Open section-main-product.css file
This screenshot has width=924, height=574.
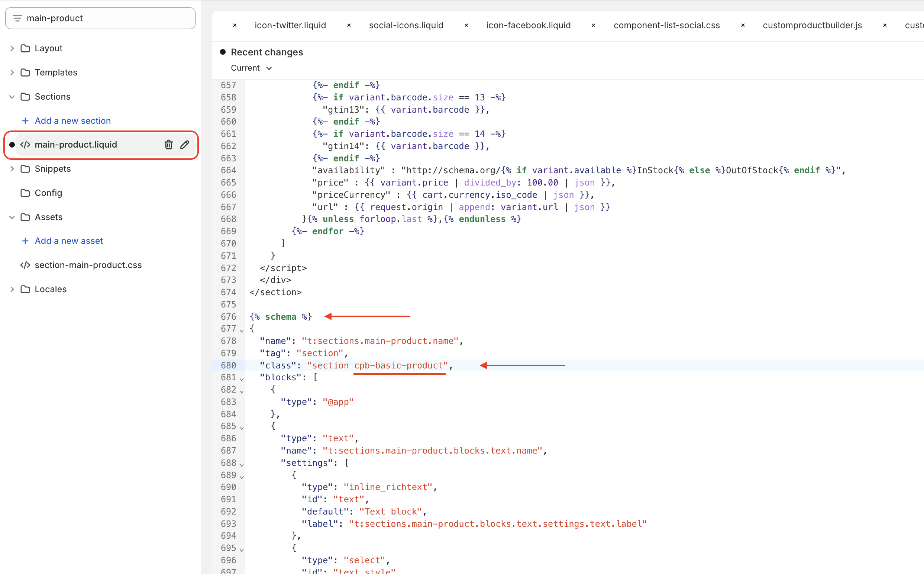coord(88,265)
